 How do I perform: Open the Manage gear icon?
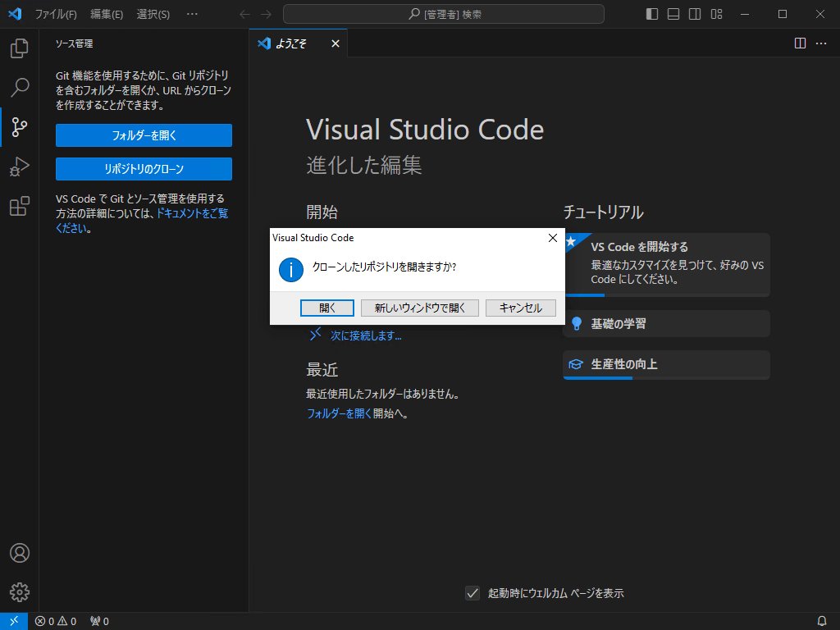tap(20, 592)
